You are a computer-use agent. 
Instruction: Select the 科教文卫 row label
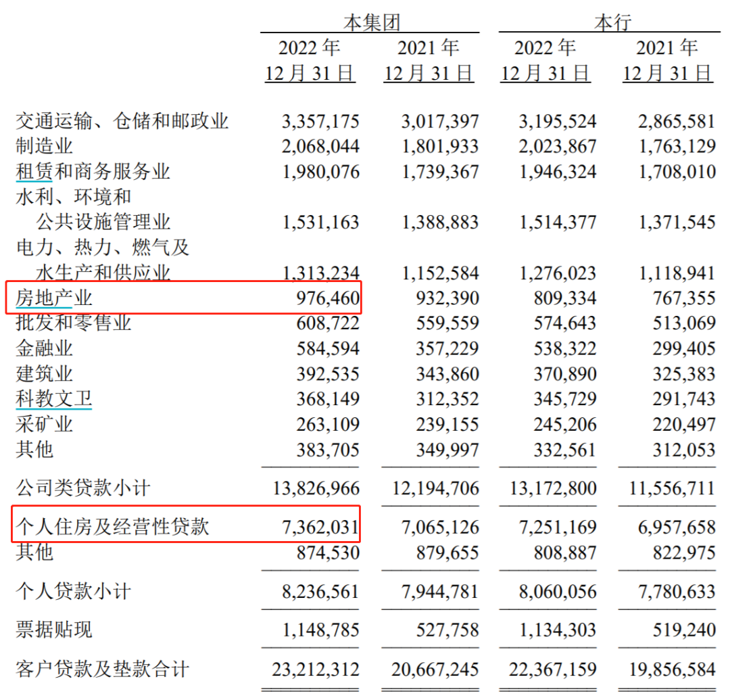point(54,398)
